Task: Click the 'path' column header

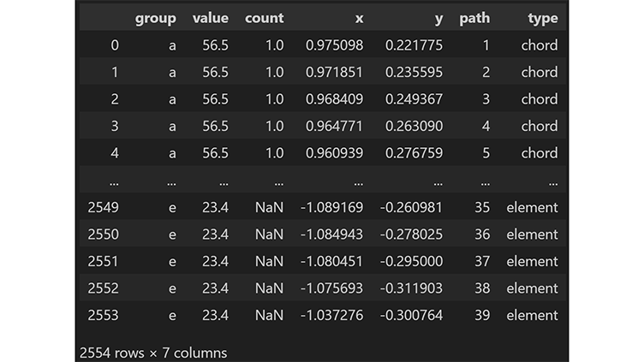Action: pyautogui.click(x=474, y=18)
